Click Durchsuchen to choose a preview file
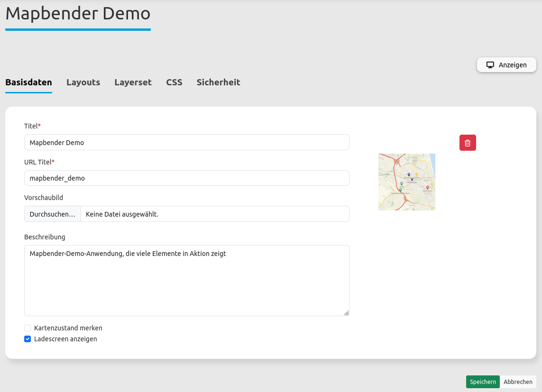This screenshot has height=392, width=542. click(53, 214)
